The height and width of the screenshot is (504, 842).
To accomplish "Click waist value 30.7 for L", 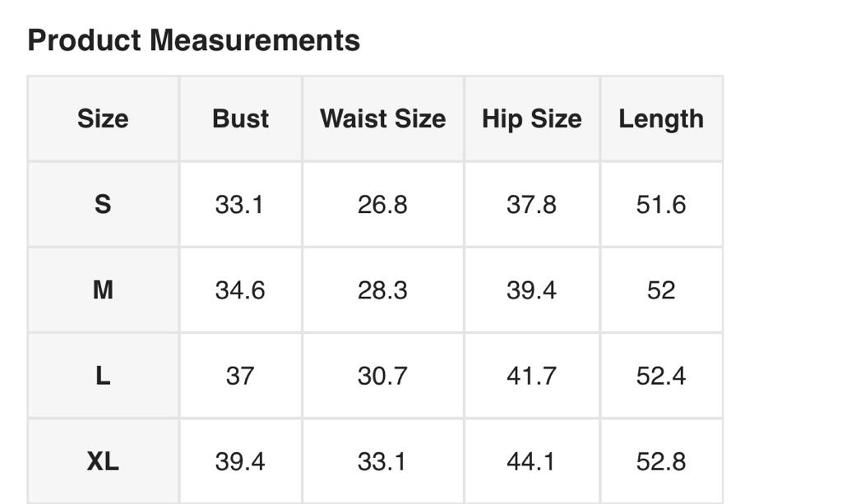I will 382,376.
